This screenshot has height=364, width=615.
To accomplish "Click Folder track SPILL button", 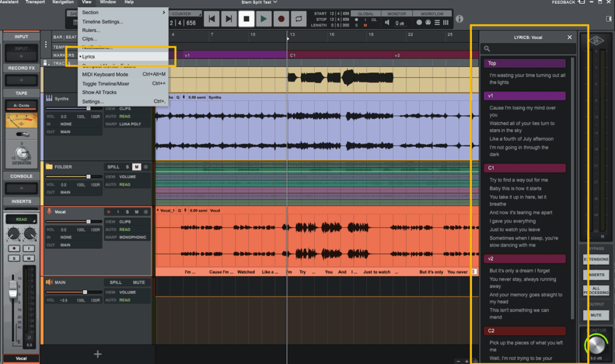I will point(114,167).
